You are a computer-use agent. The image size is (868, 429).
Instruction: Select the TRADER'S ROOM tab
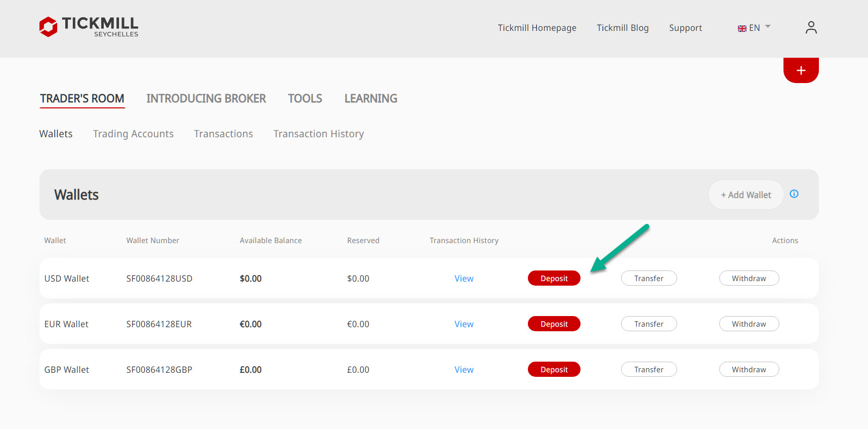coord(82,99)
